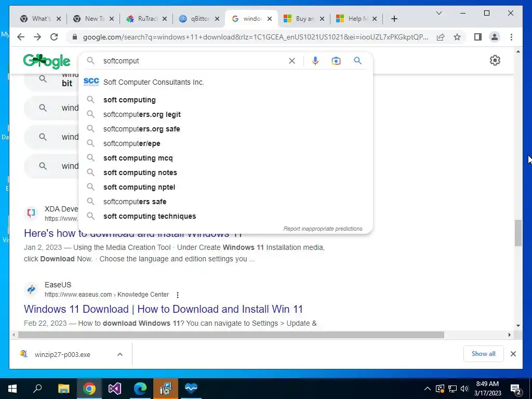The image size is (532, 399).
Task: Dismiss the downloads bar
Action: point(513,354)
